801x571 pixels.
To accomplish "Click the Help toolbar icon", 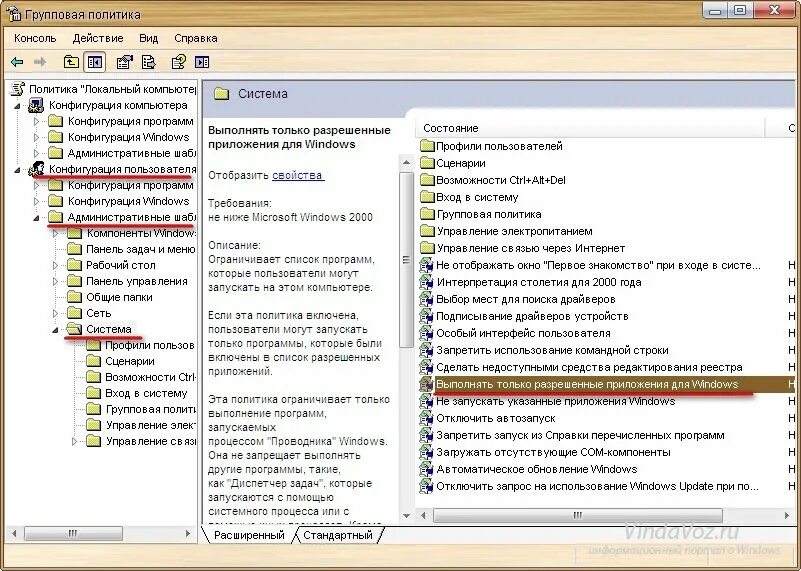I will point(178,62).
